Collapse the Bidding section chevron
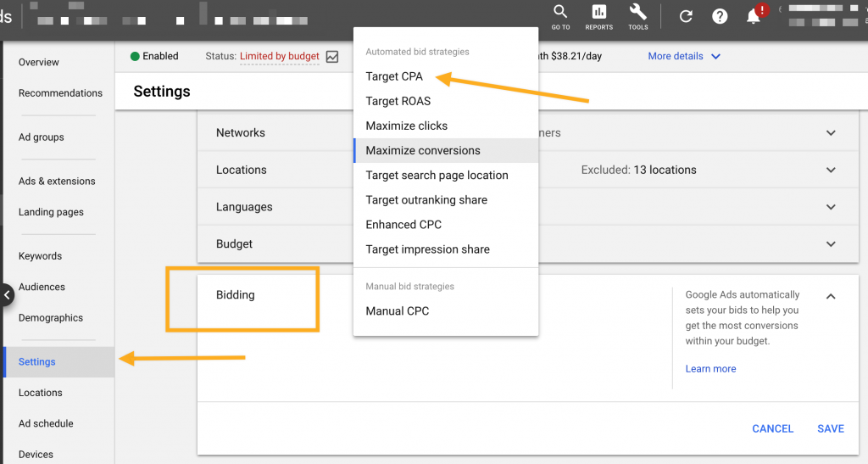This screenshot has width=868, height=464. point(831,296)
